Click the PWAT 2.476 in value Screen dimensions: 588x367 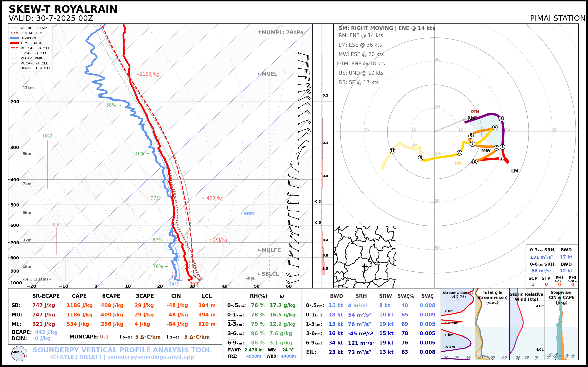coord(253,350)
